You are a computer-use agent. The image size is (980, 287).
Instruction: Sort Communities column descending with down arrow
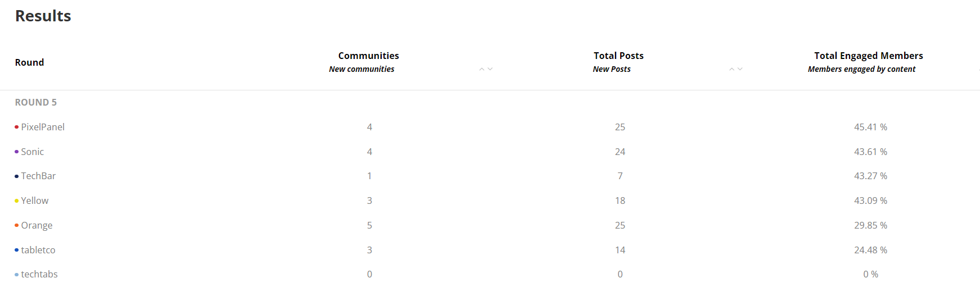point(490,69)
